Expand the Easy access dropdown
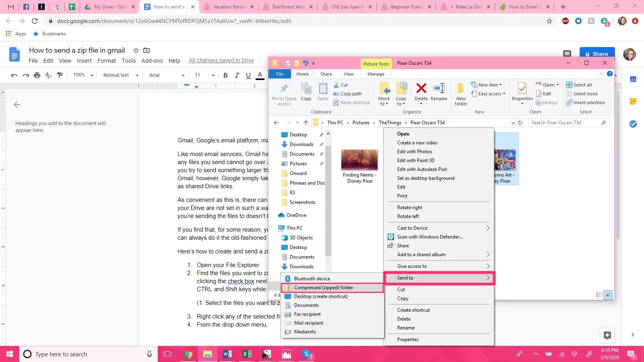 [488, 94]
